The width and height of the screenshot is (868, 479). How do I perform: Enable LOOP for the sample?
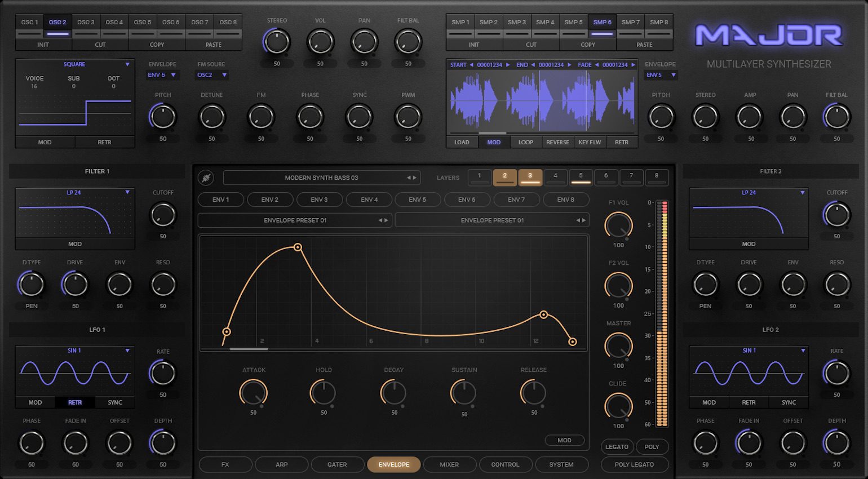click(x=525, y=142)
